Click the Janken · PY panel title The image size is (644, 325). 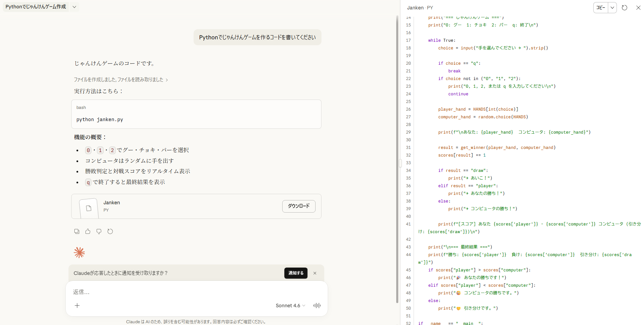point(420,8)
